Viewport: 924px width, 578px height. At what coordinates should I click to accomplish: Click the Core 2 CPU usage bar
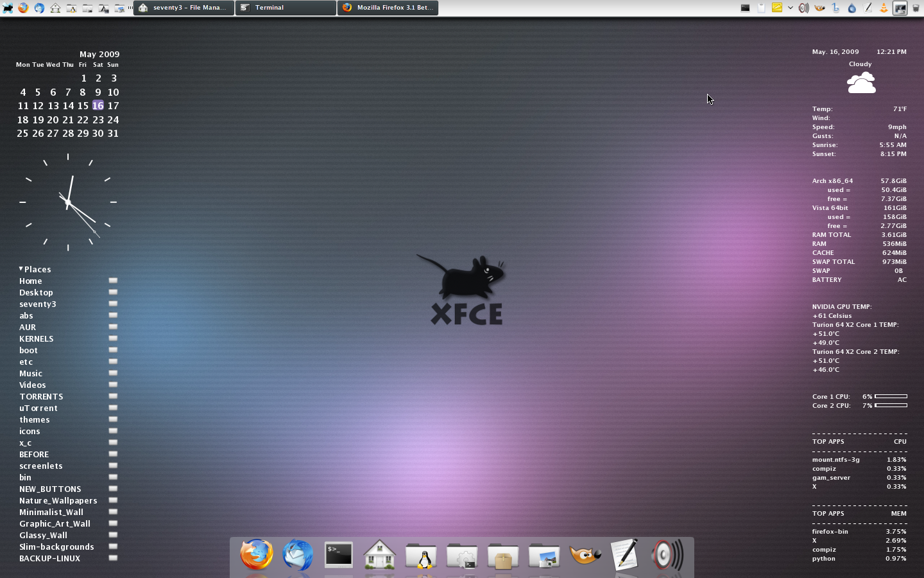tap(891, 405)
